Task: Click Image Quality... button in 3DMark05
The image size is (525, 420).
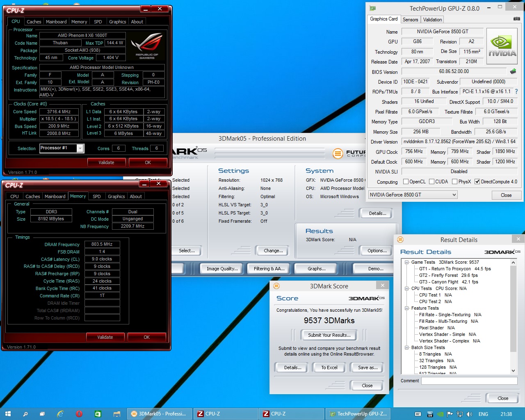Action: pyautogui.click(x=222, y=269)
